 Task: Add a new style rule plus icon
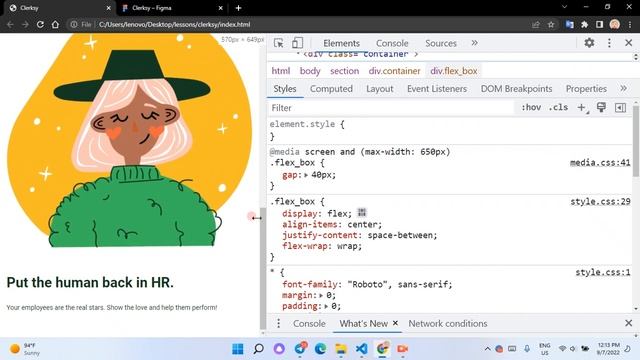click(x=582, y=108)
